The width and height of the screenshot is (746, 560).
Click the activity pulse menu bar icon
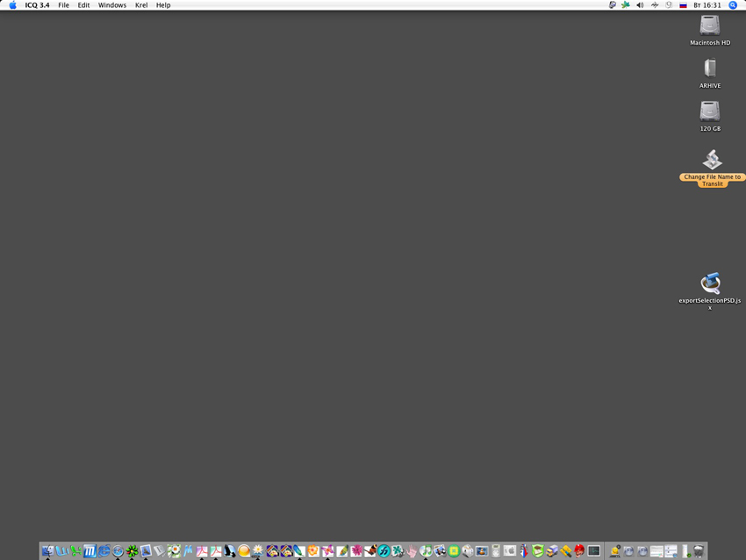[655, 5]
